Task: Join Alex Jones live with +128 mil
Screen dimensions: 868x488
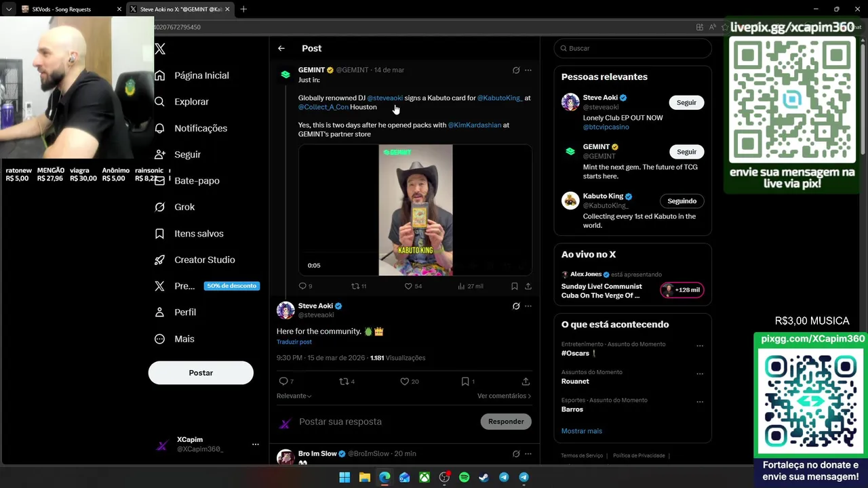Action: coord(682,290)
